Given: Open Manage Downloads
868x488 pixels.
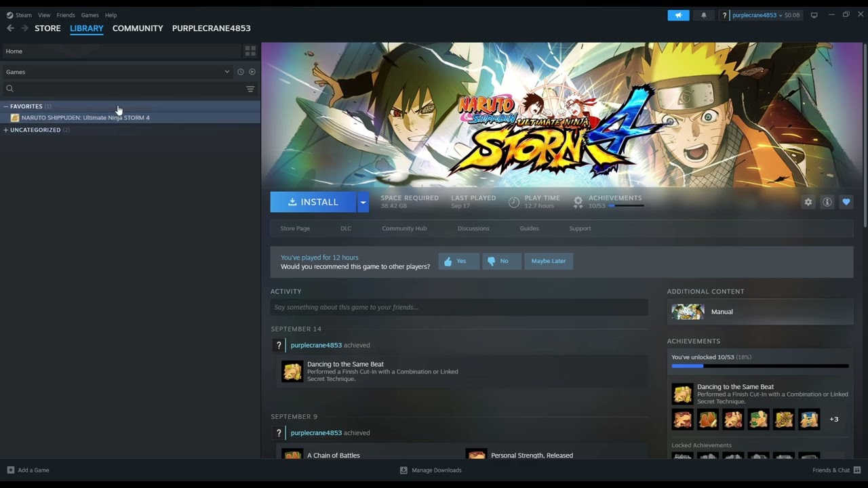Looking at the screenshot, I should pos(431,470).
